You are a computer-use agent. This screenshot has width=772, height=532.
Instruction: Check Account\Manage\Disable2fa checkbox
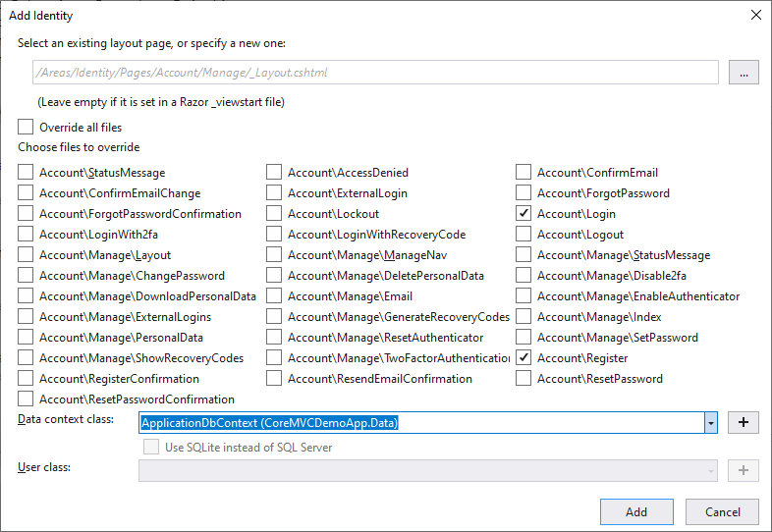coord(524,276)
